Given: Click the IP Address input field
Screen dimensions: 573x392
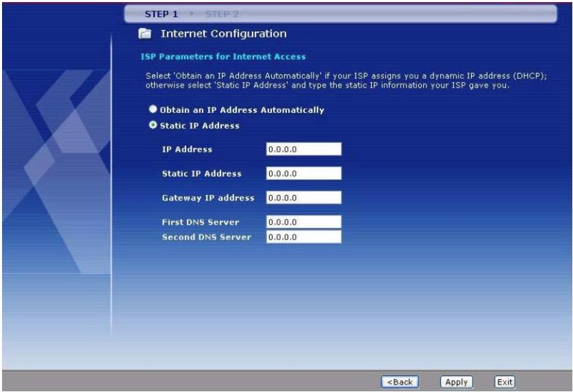Looking at the screenshot, I should tap(303, 150).
